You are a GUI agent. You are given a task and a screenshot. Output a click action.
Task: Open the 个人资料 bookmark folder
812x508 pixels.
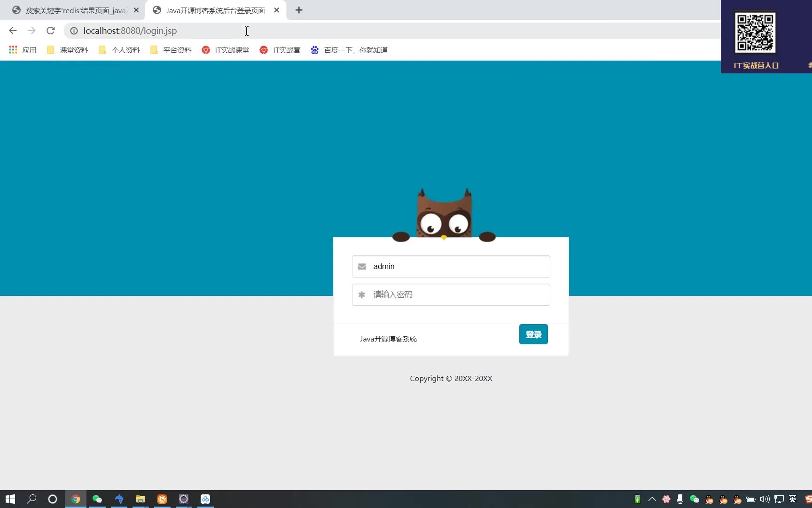(119, 50)
